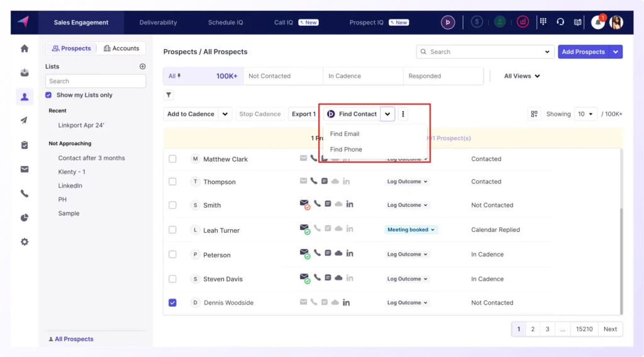The width and height of the screenshot is (644, 357).
Task: Open the Settings gear in sidebar
Action: click(x=25, y=241)
